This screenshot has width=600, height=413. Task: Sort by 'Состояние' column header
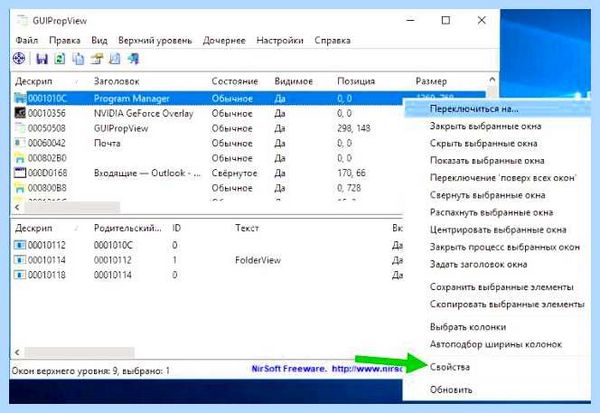235,81
